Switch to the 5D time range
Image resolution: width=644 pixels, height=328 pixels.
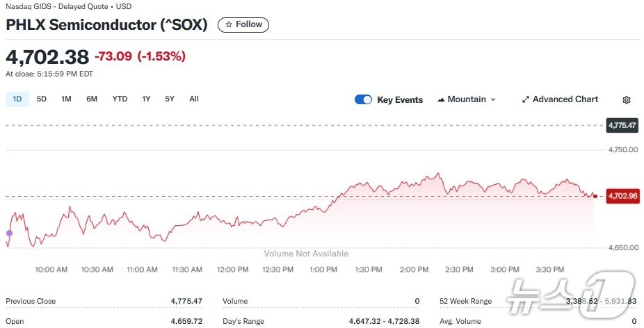(x=42, y=99)
